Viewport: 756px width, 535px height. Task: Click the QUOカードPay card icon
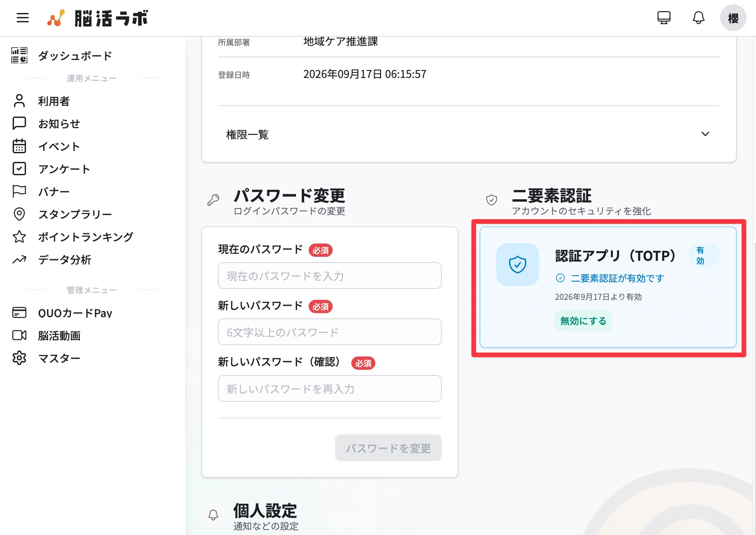click(19, 312)
